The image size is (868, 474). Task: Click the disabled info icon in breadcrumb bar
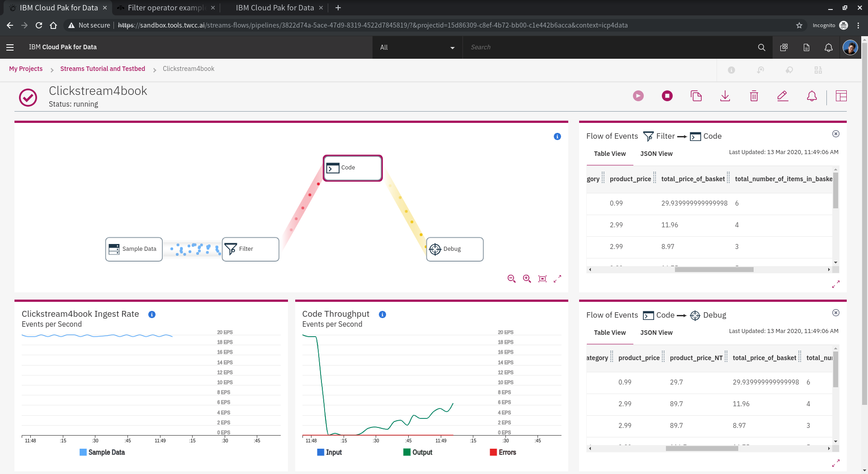click(731, 70)
